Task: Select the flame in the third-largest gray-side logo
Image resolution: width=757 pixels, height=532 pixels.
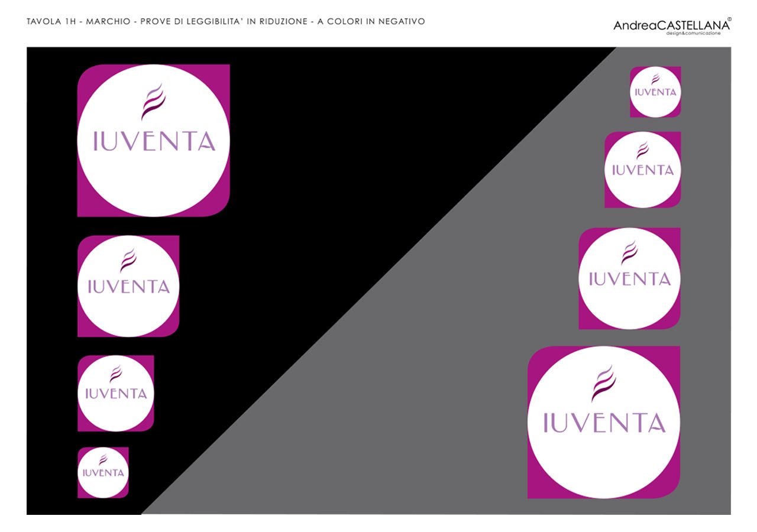Action: (642, 151)
